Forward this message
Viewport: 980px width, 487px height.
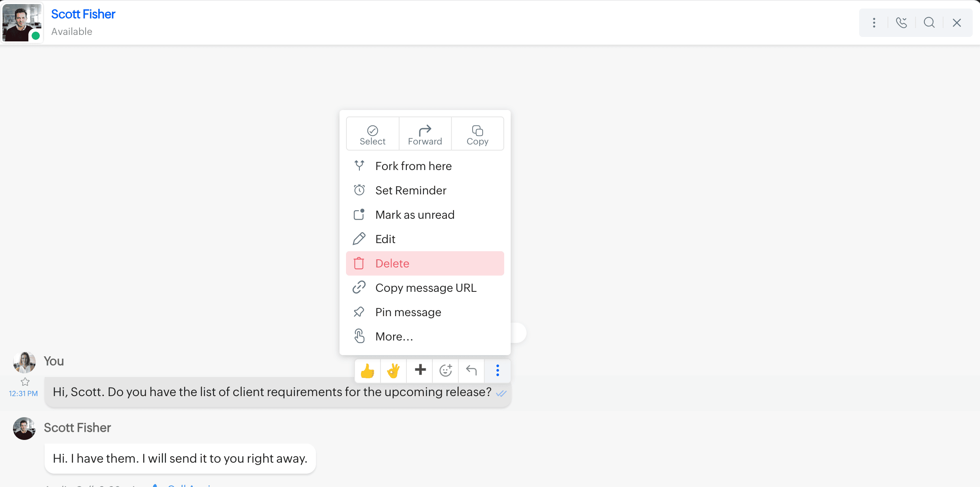(x=425, y=134)
